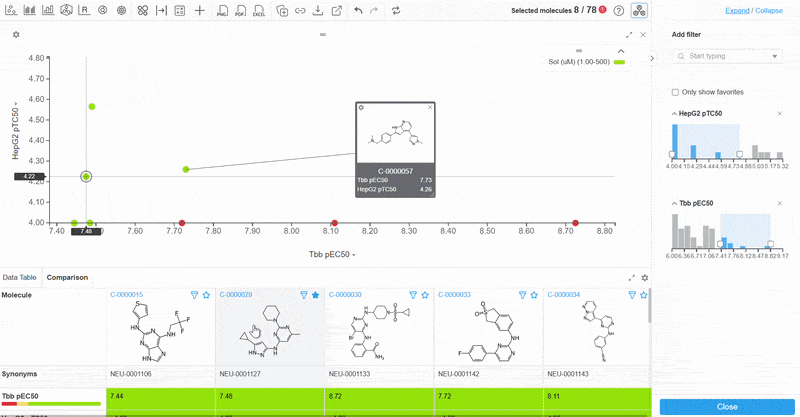This screenshot has width=800, height=417.
Task: Enable Only show favorites checkbox
Action: point(675,92)
